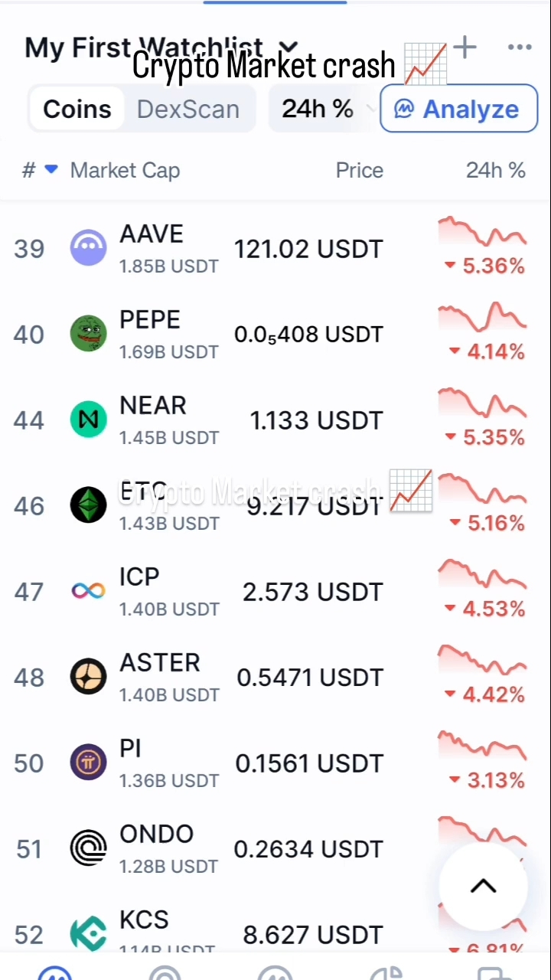Add new item with plus icon

pos(465,47)
